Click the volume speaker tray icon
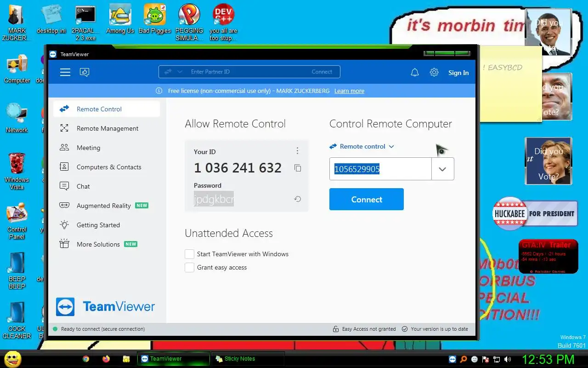Viewport: 588px width, 368px height. [x=508, y=359]
